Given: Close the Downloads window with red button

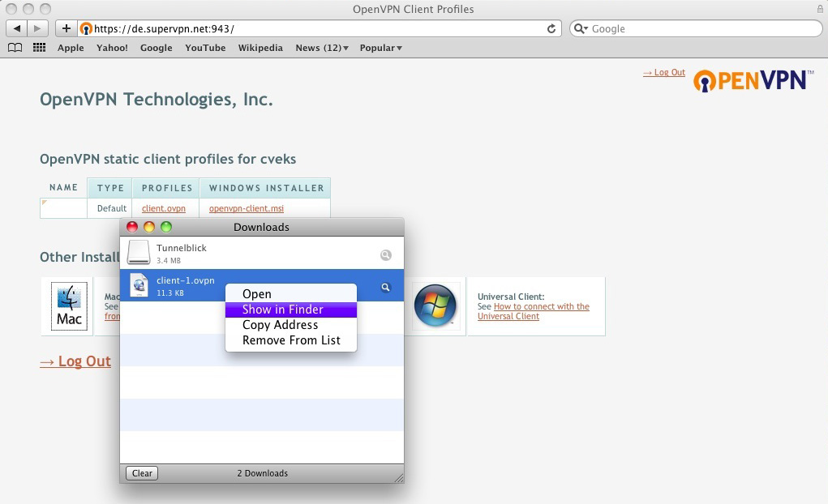Looking at the screenshot, I should (x=132, y=227).
